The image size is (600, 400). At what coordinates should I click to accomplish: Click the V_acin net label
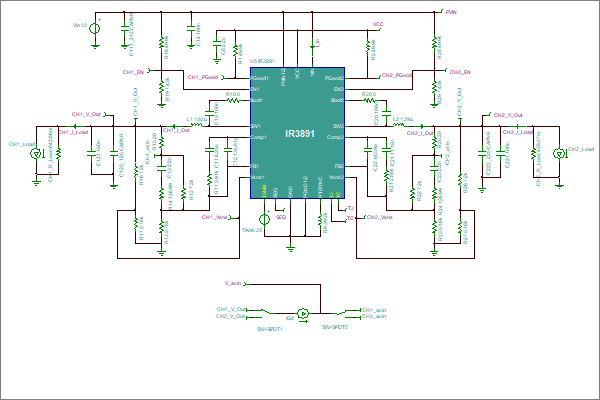coord(233,284)
